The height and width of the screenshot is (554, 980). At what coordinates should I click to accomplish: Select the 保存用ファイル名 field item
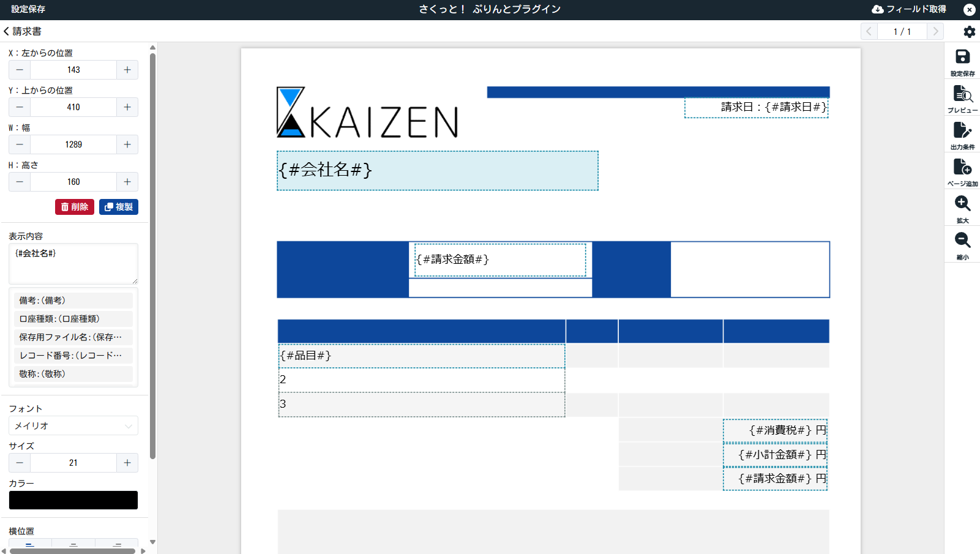point(73,337)
